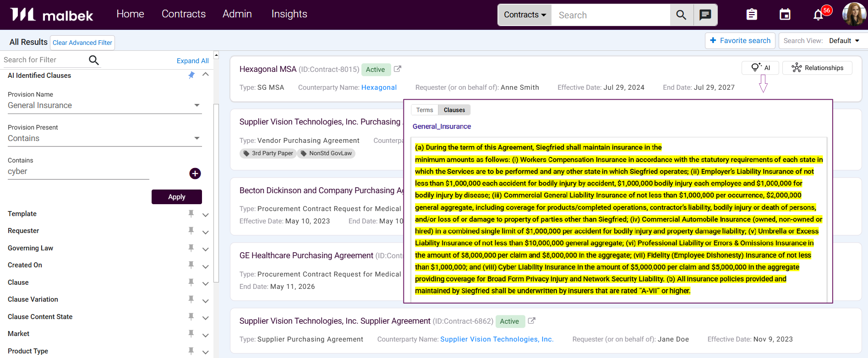The width and height of the screenshot is (868, 358).
Task: Click the filter search magnifier icon
Action: tap(94, 60)
